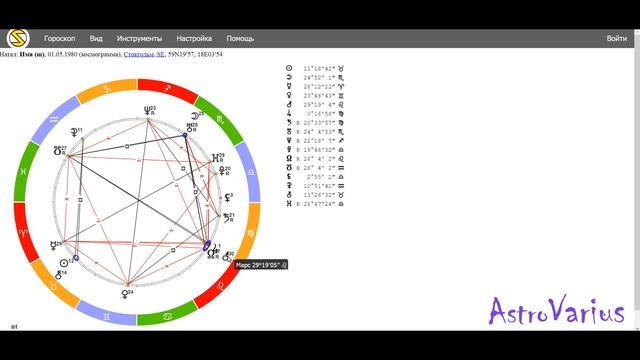
Task: Open the Вид menu
Action: coord(96,38)
